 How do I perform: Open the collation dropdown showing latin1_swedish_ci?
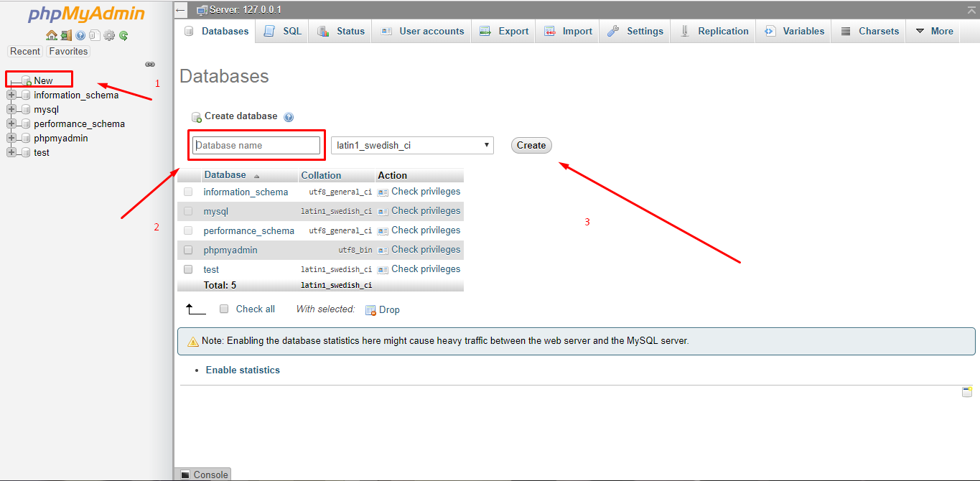click(x=411, y=145)
